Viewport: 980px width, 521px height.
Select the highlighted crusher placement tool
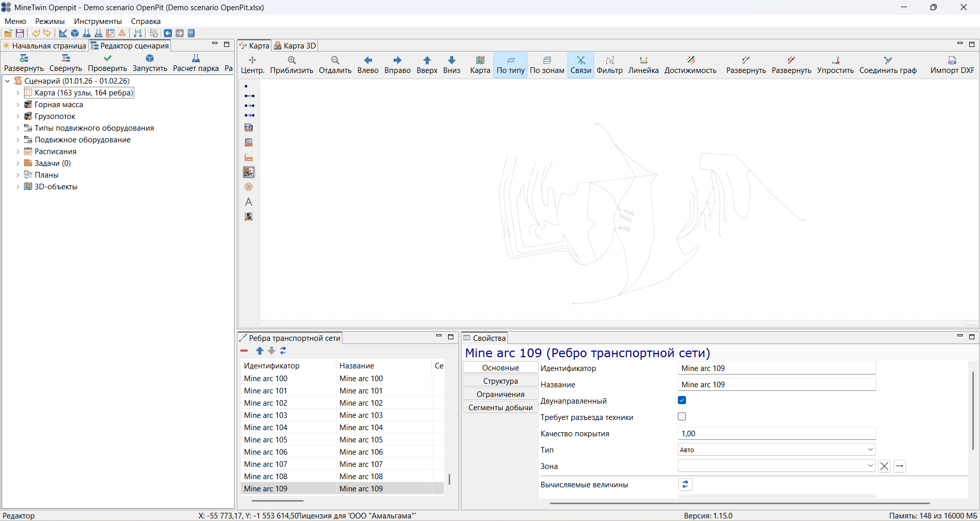[249, 172]
